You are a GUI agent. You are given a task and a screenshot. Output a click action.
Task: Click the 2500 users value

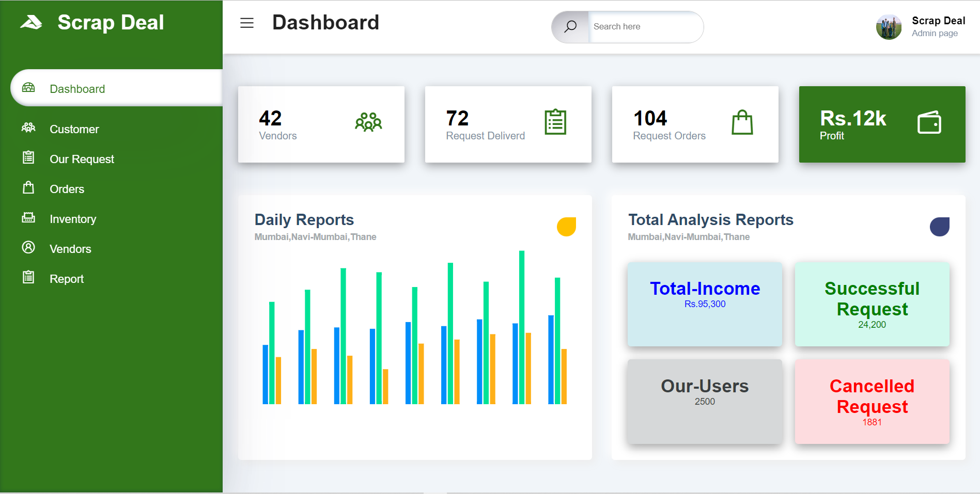pos(705,402)
